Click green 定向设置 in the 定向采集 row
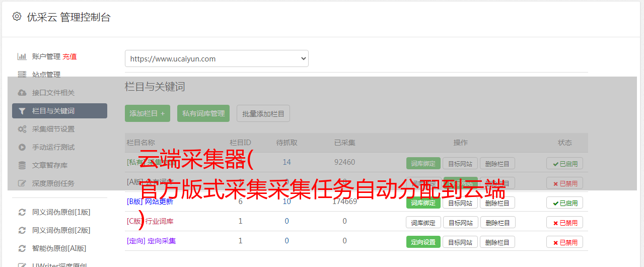Viewport: 644px width, 267px height. (x=423, y=242)
